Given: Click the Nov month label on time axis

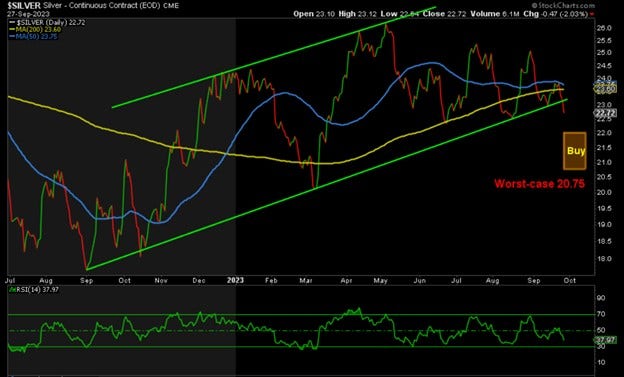Looking at the screenshot, I should tap(161, 281).
